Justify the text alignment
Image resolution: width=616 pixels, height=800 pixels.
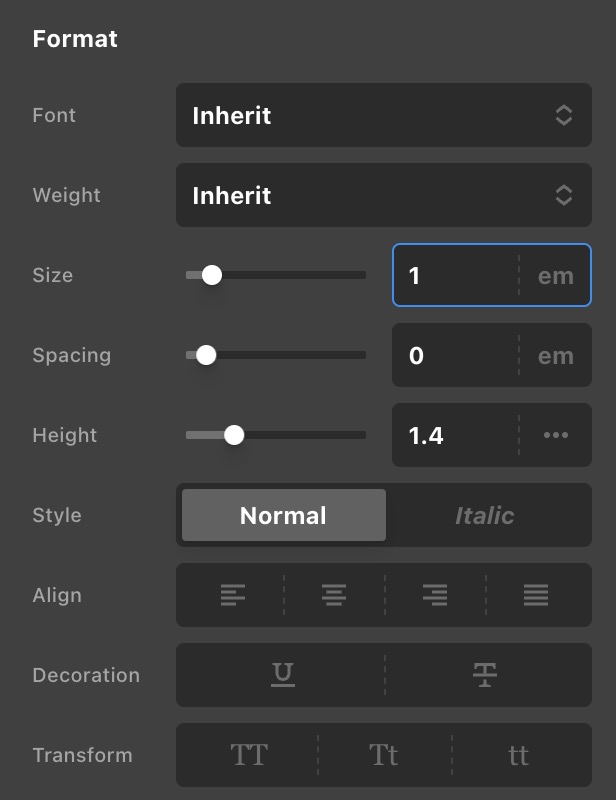(536, 595)
